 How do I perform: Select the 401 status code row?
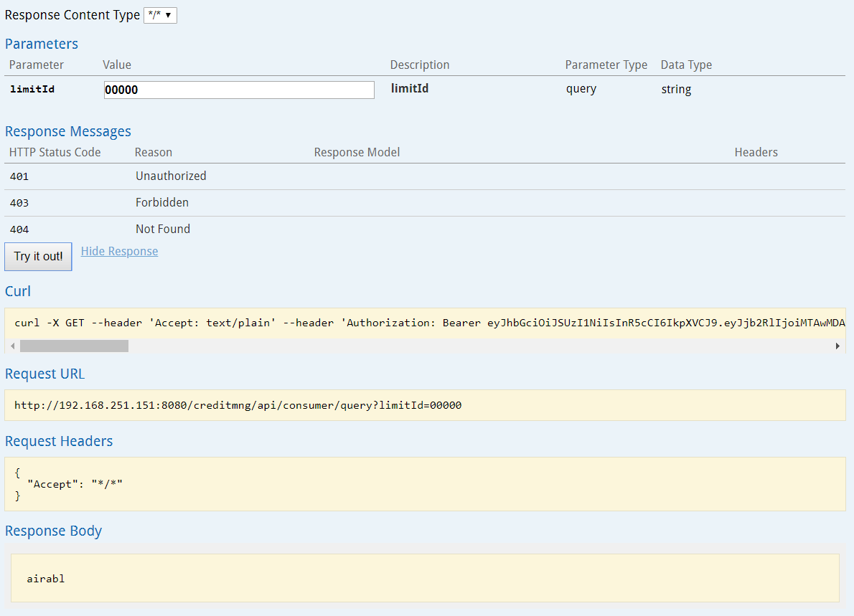(19, 176)
